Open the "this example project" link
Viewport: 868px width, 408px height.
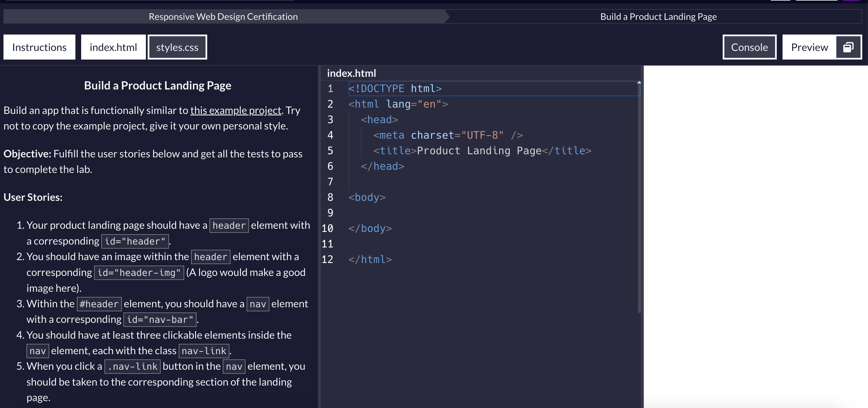pyautogui.click(x=235, y=110)
